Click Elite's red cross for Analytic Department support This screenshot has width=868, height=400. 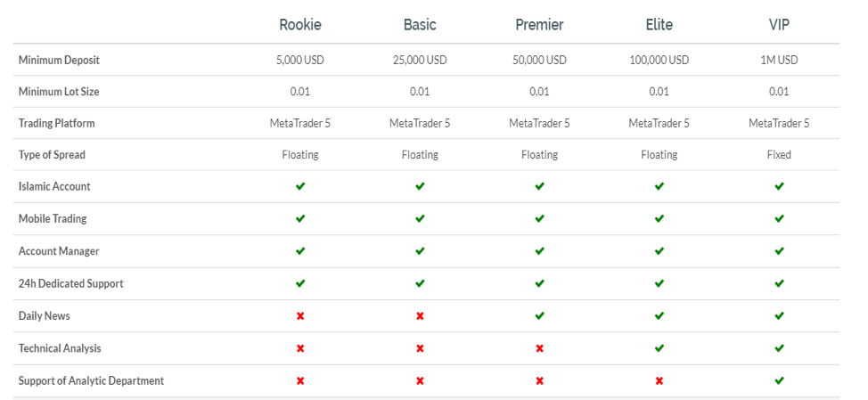(659, 380)
